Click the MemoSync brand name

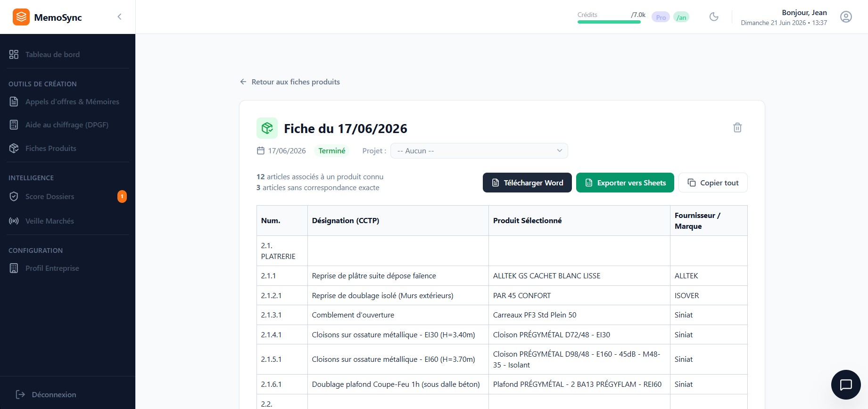(x=58, y=17)
